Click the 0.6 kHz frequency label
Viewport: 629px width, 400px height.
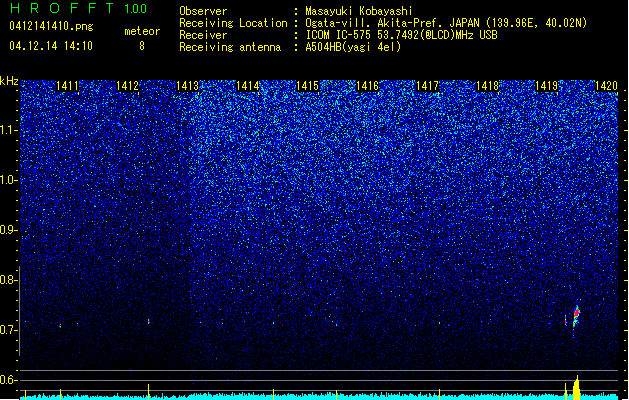pos(8,380)
